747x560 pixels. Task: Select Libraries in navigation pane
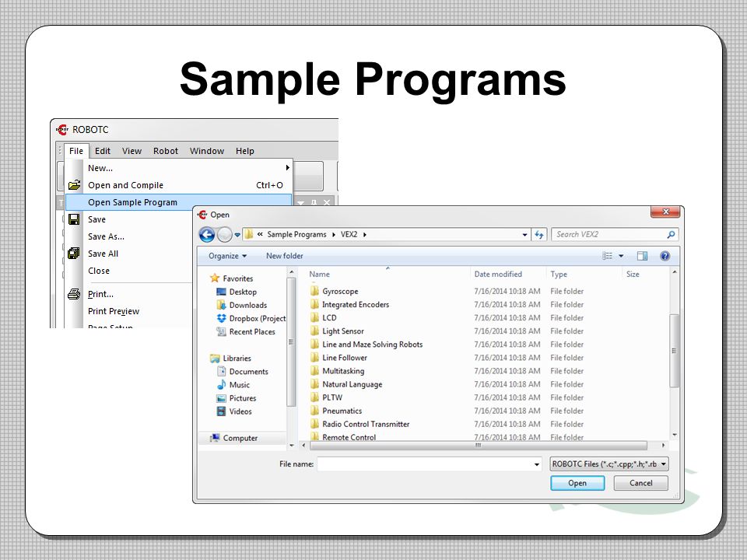click(230, 359)
